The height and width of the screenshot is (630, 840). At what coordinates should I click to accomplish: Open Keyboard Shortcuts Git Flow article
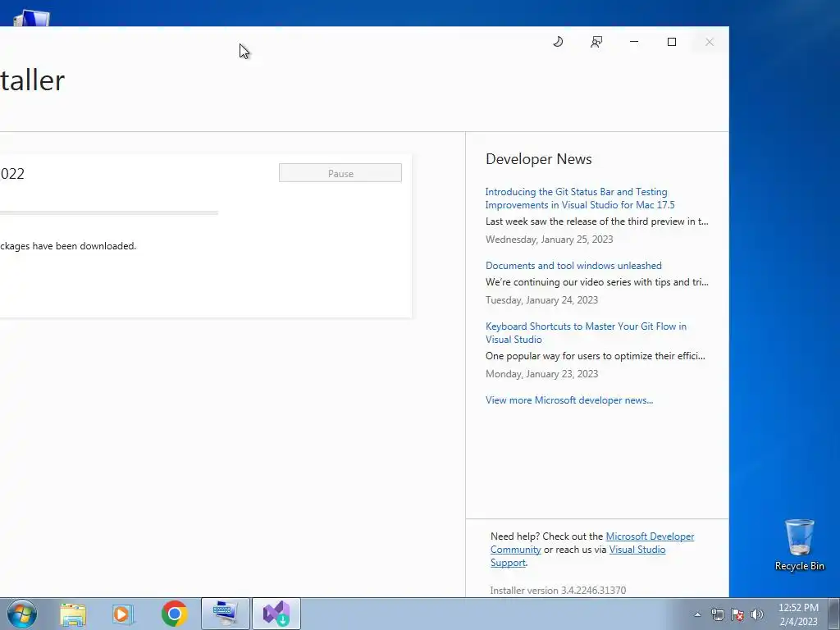[x=586, y=333]
